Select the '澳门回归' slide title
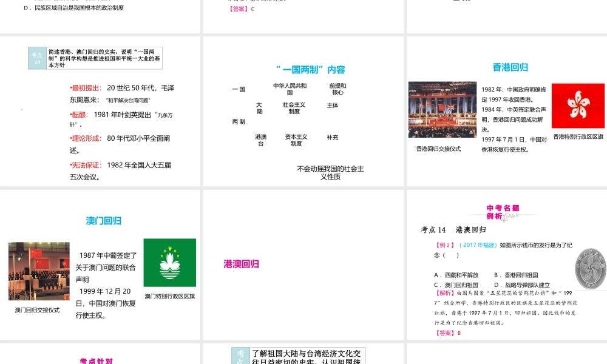607x364 pixels. 103,221
